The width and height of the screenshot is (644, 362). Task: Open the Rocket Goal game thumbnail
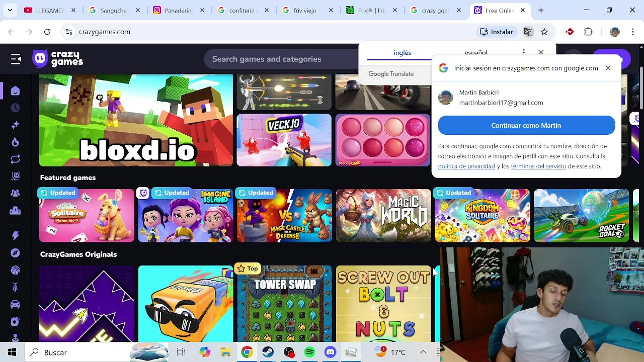tap(581, 215)
